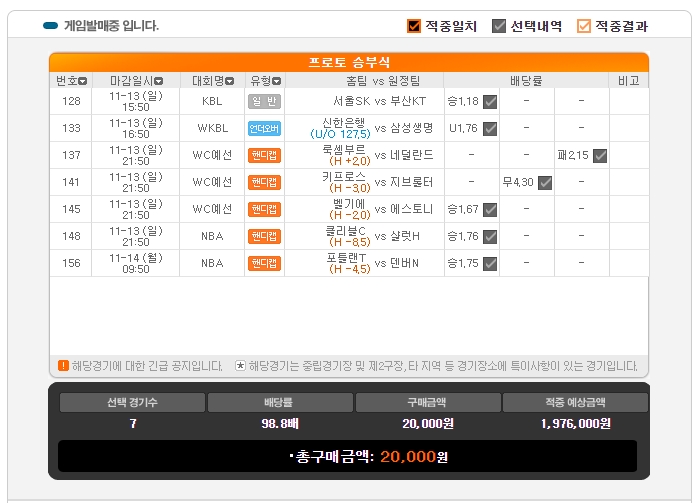Toggle the 선택내역 checkbox
The image size is (695, 503).
click(499, 26)
